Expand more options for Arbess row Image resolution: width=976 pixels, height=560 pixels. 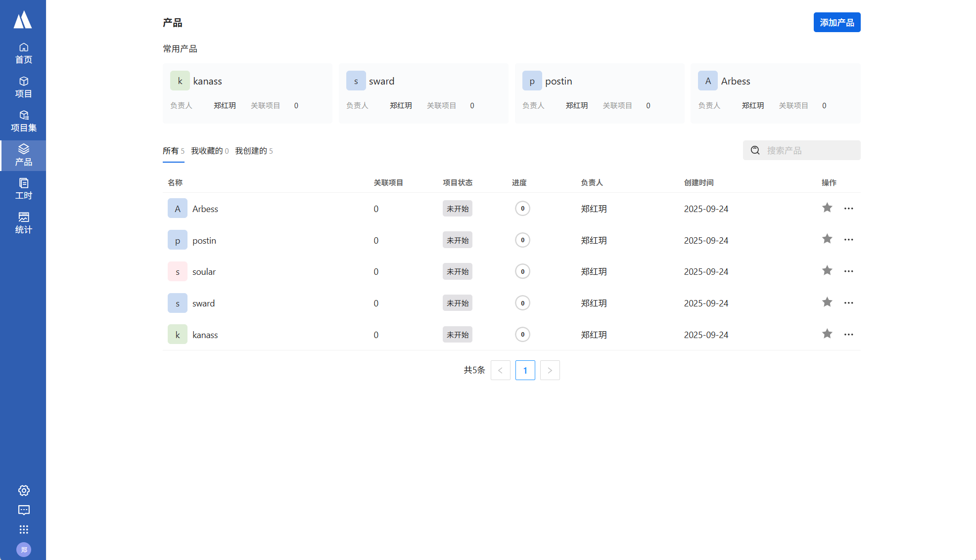[849, 209]
